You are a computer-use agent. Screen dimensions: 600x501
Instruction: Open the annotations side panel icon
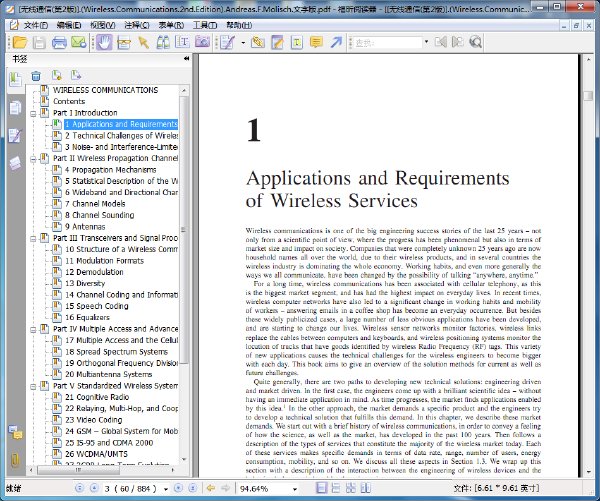[x=15, y=135]
